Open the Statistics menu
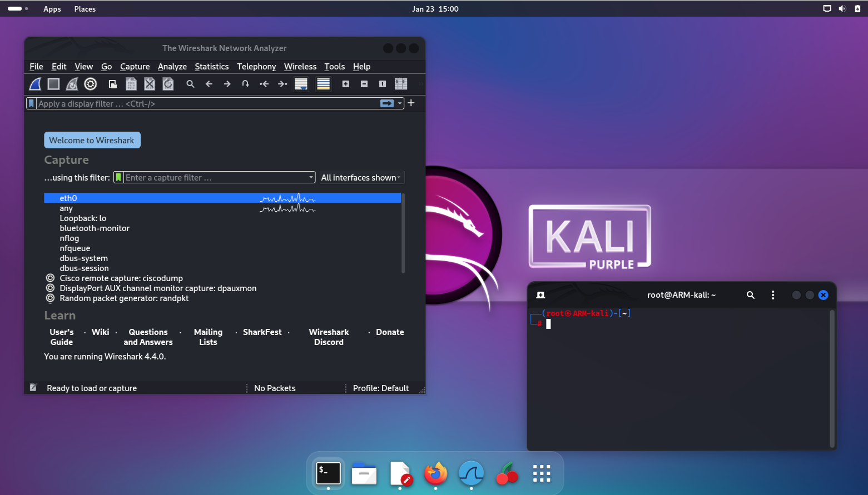Viewport: 868px width, 495px height. click(211, 67)
